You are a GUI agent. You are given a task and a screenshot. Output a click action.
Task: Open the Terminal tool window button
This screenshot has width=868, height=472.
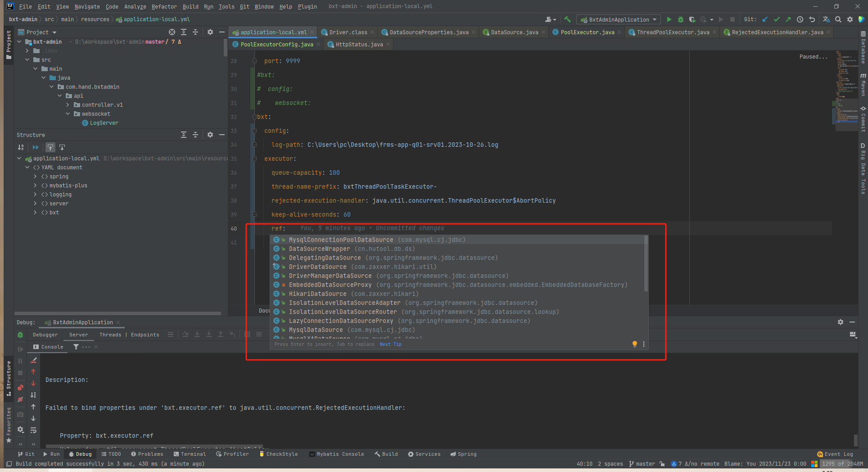click(190, 454)
